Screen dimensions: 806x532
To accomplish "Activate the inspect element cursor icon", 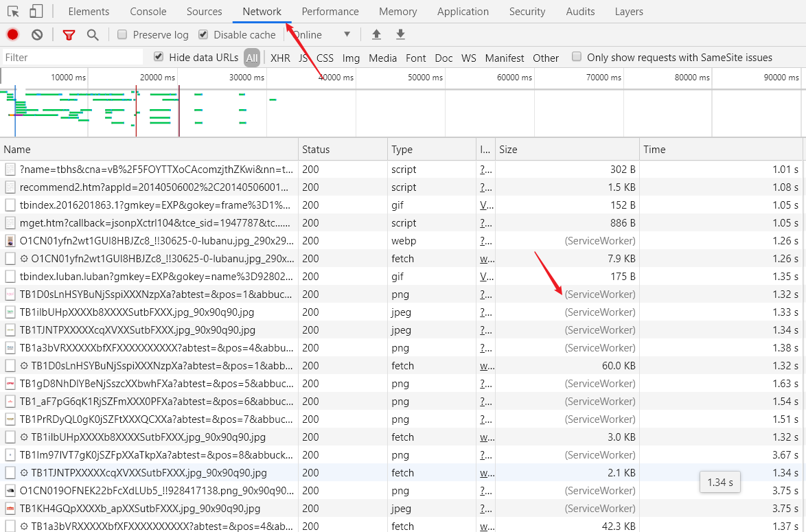I will (13, 11).
